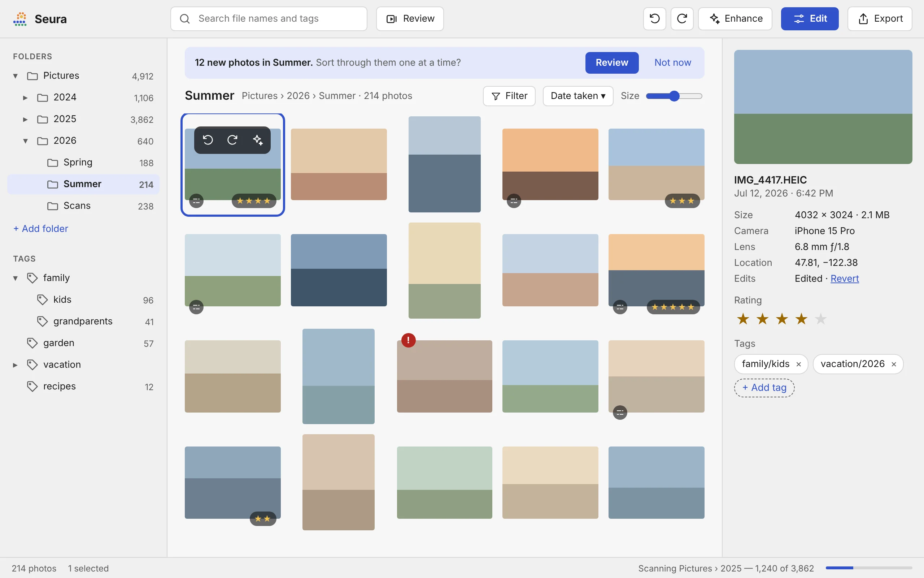Click the blue Review button in the banner
This screenshot has width=924, height=578.
(612, 63)
